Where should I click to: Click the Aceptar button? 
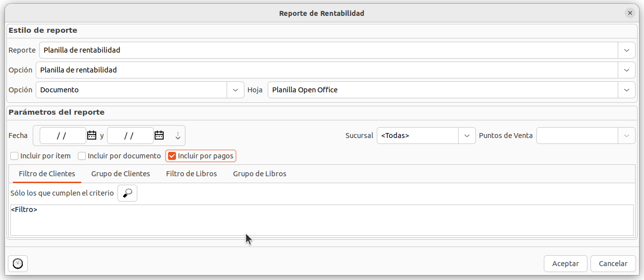click(x=565, y=264)
